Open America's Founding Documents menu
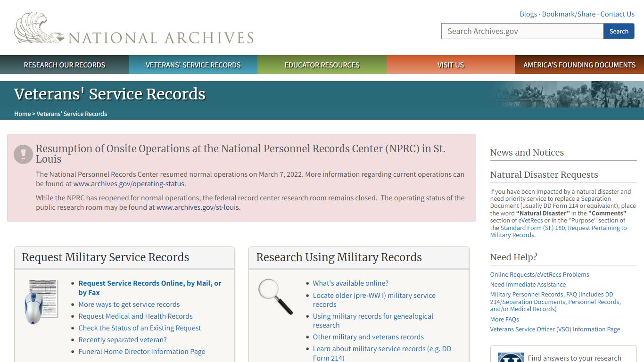The image size is (644, 362). (579, 65)
